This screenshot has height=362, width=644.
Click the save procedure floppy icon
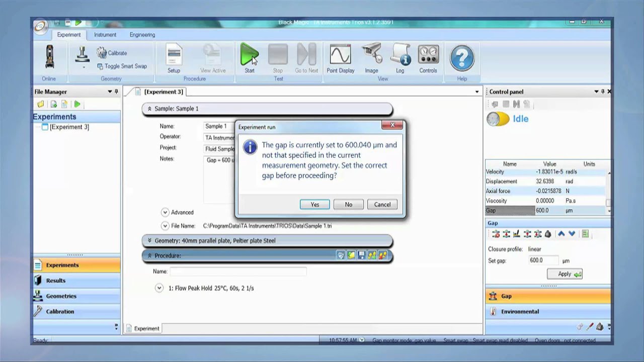pos(361,255)
